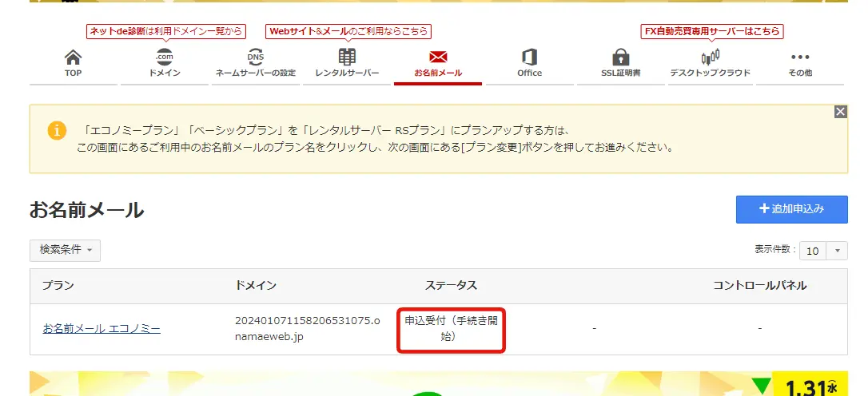Open the デスクトップクラウド chart icon
868x396 pixels.
pos(710,57)
